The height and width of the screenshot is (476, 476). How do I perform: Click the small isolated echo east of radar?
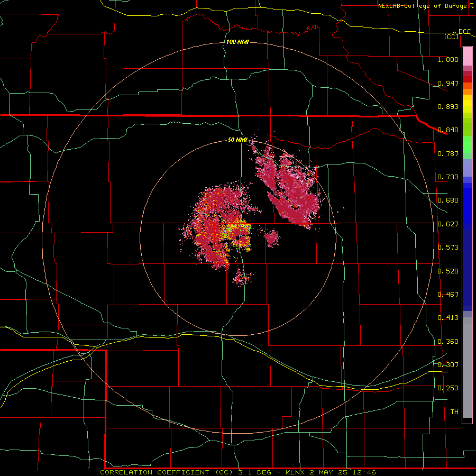coord(272,237)
